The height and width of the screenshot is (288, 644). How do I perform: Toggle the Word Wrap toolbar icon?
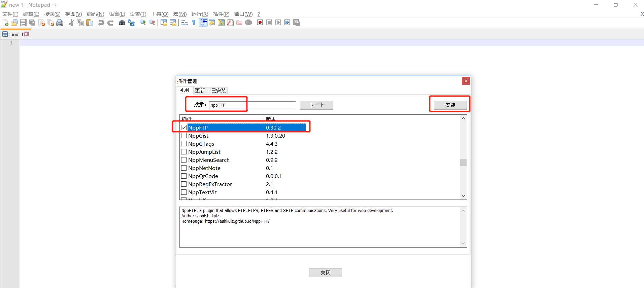tap(184, 23)
